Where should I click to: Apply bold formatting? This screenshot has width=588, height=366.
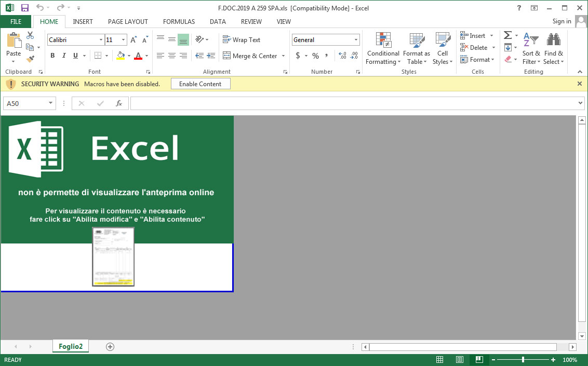[x=52, y=55]
